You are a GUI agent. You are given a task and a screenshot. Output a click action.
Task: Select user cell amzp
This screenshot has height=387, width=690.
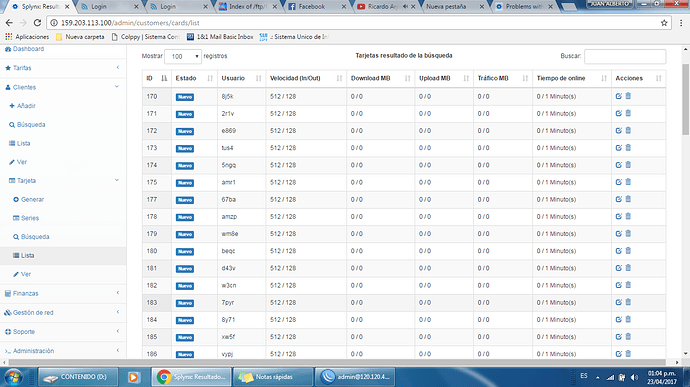pyautogui.click(x=241, y=217)
